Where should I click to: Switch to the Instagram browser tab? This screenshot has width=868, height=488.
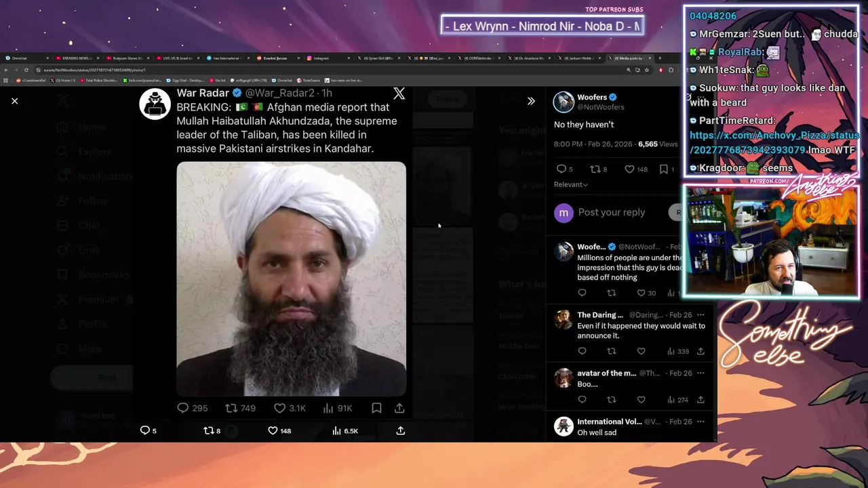(x=328, y=58)
